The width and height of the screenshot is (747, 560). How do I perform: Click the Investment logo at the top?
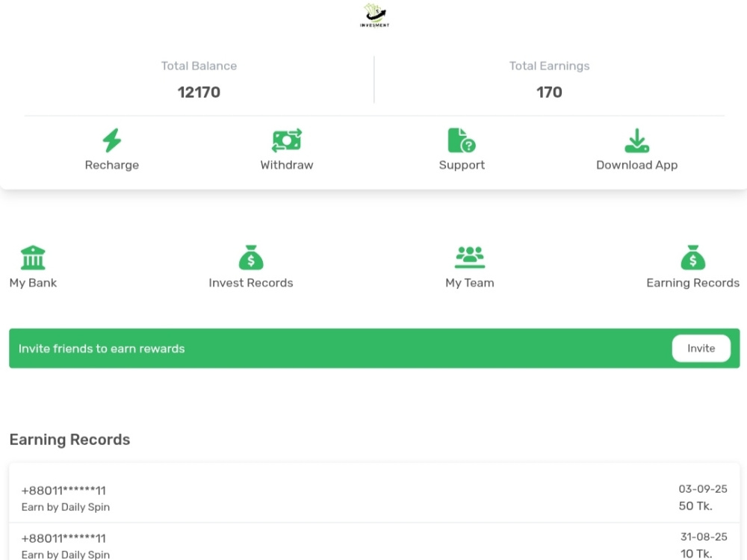click(x=374, y=15)
